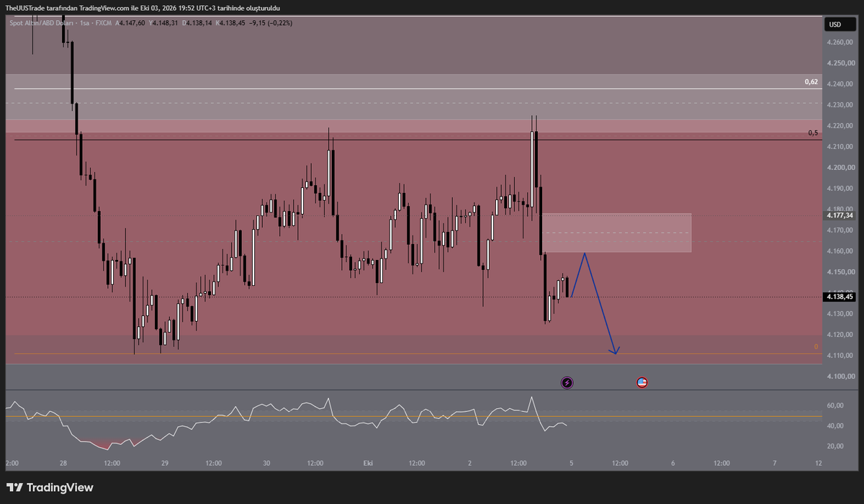The image size is (864, 504).
Task: Click the US flag economic event icon
Action: tap(642, 382)
